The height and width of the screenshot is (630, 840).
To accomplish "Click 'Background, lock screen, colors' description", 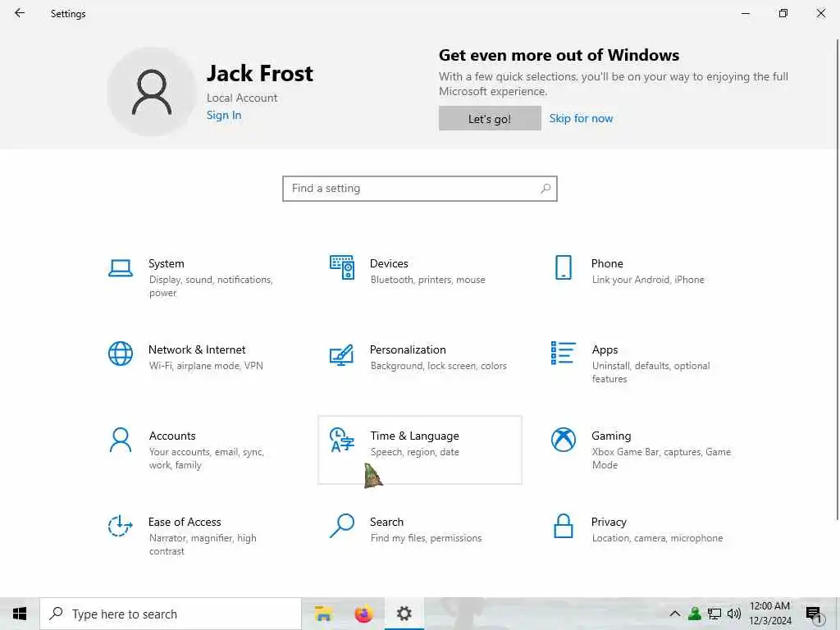I will (438, 366).
